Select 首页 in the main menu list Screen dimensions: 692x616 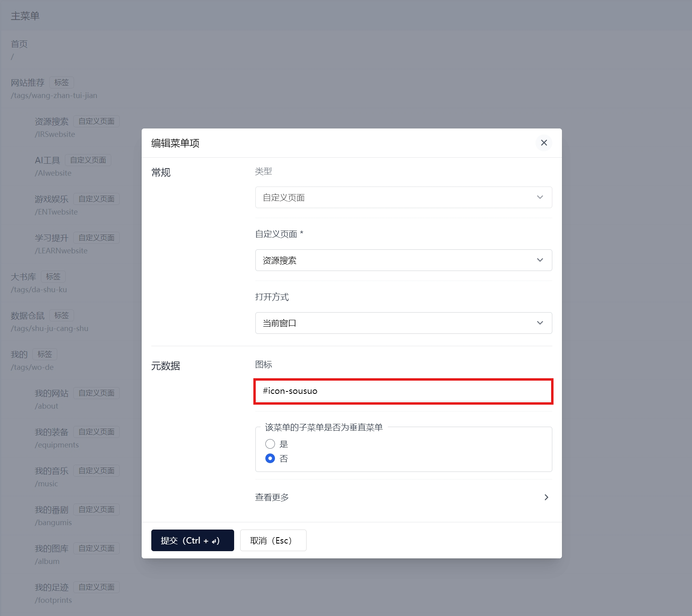19,44
